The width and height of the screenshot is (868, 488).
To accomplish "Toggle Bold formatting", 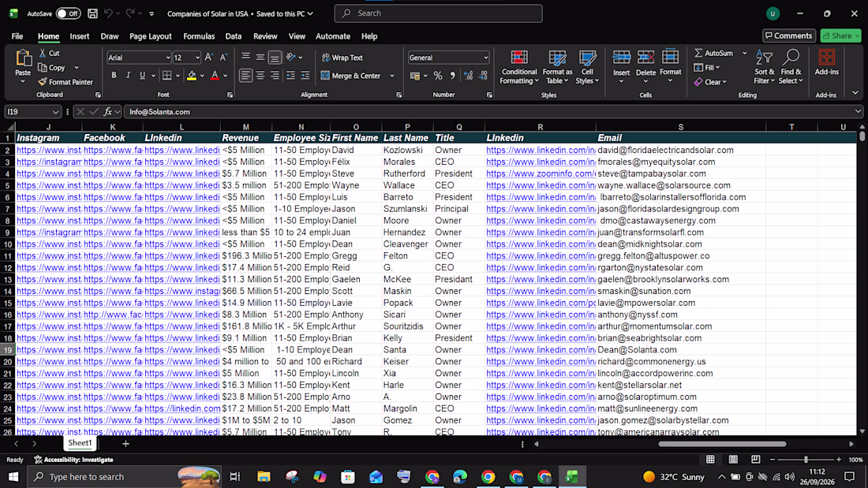I will click(x=114, y=76).
